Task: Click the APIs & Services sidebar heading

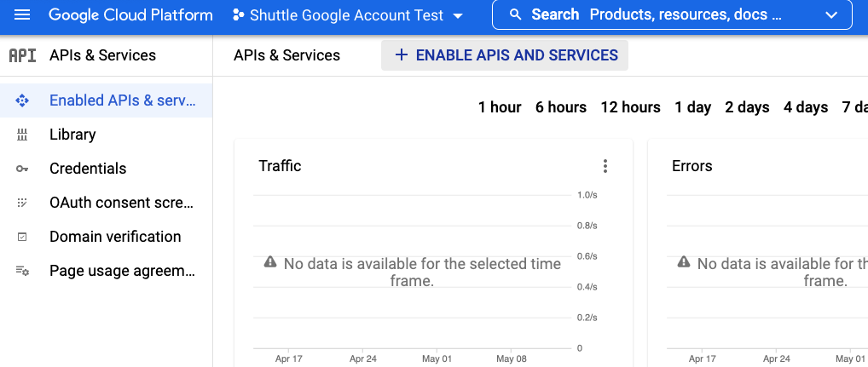Action: [103, 55]
